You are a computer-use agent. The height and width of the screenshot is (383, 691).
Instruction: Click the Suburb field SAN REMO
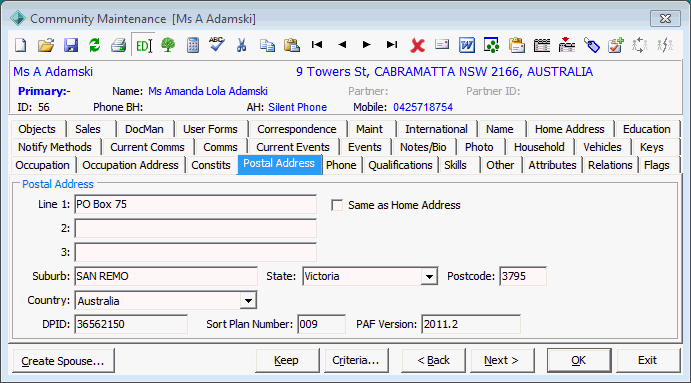166,276
